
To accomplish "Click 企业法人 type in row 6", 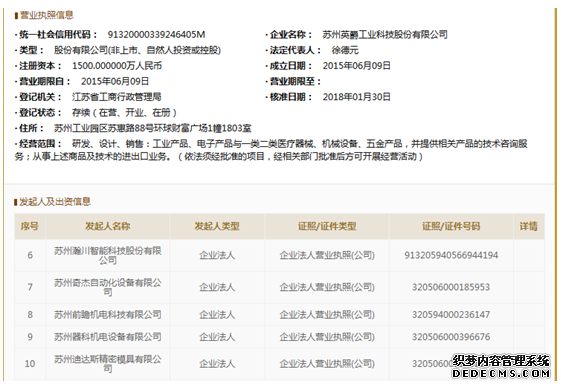I will (x=217, y=256).
